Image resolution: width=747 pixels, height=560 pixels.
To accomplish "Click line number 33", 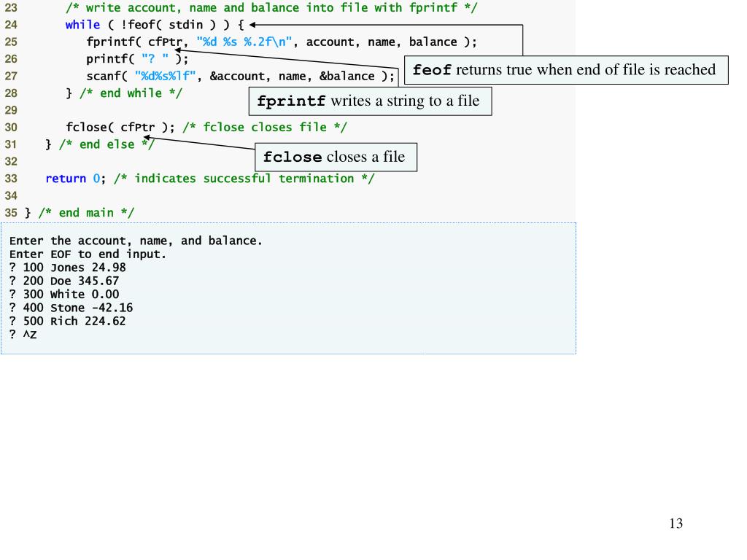I will (11, 179).
